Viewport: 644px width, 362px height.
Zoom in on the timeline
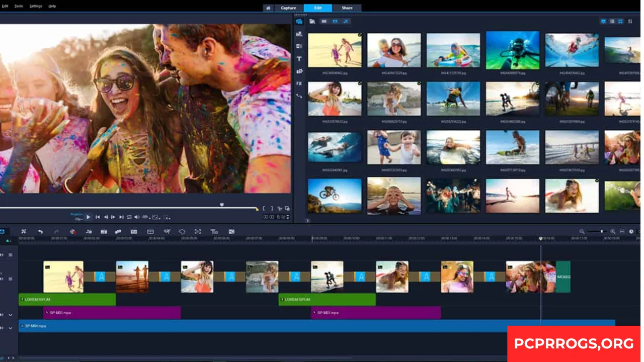click(x=613, y=231)
